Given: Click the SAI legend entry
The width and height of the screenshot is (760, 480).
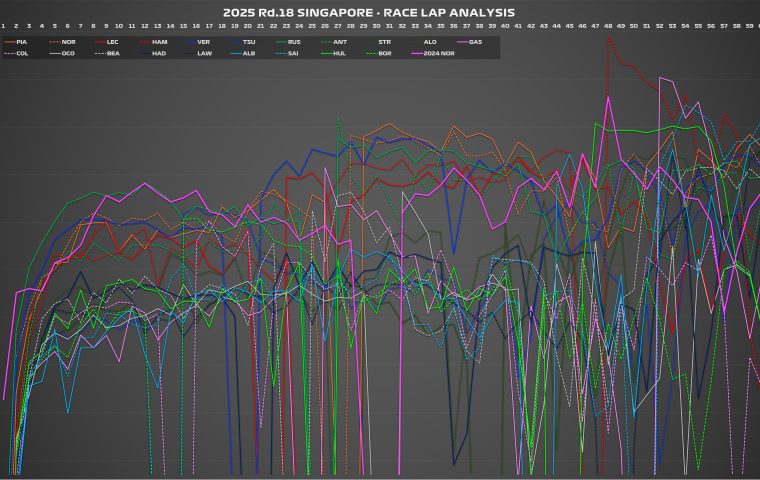Looking at the screenshot, I should coord(294,52).
